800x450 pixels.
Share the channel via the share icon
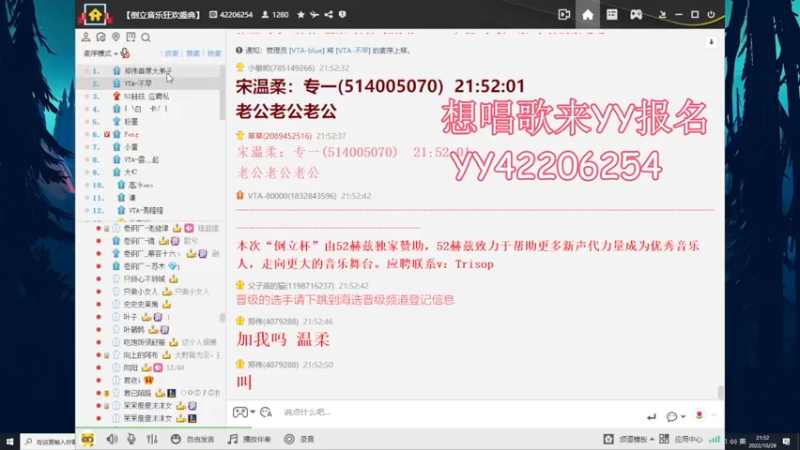(329, 15)
